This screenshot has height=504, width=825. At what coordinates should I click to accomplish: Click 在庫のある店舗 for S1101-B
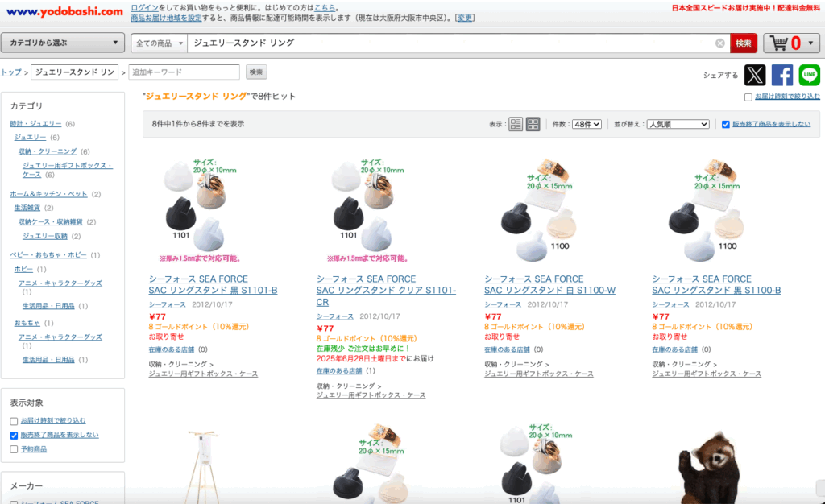[172, 350]
